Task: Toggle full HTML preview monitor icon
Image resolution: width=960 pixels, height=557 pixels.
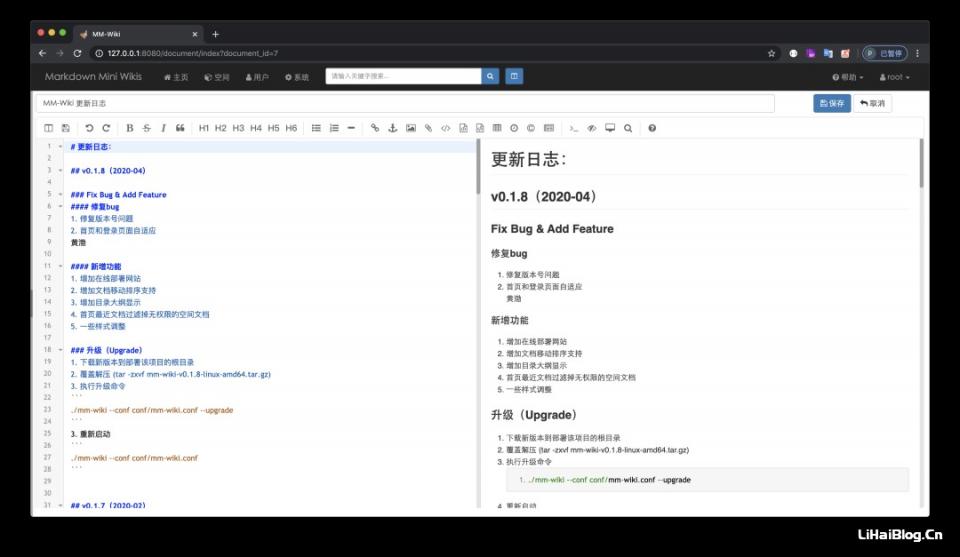Action: tap(610, 128)
